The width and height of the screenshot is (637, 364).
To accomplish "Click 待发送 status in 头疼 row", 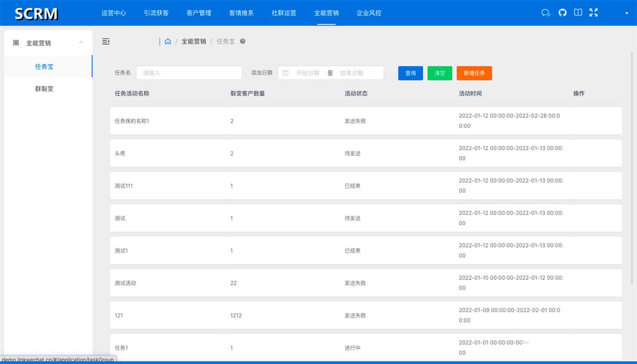I will point(353,153).
